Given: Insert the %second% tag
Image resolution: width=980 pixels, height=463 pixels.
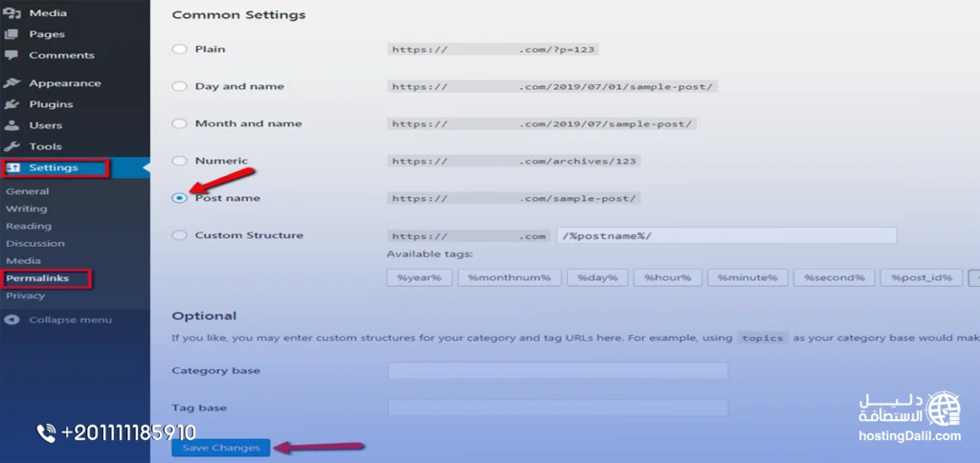Looking at the screenshot, I should point(834,278).
